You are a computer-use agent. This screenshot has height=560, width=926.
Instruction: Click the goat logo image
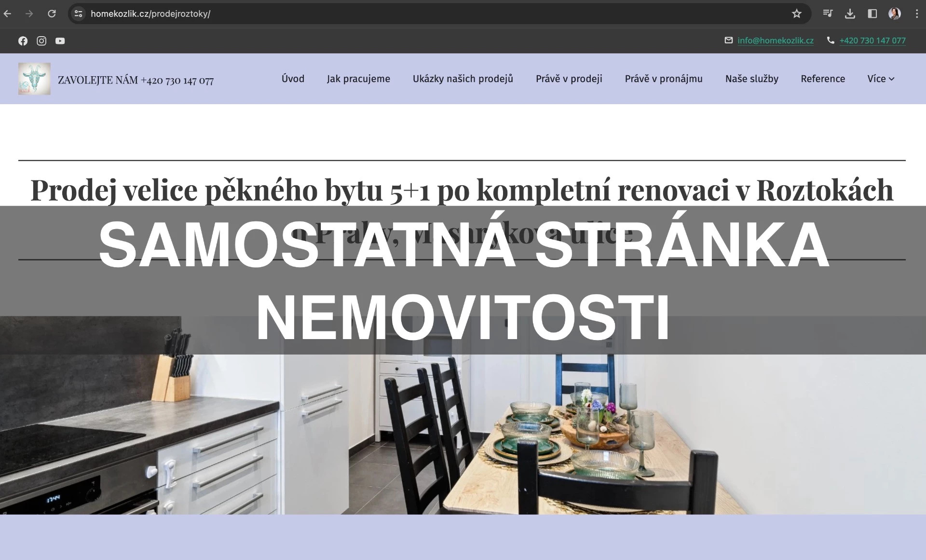click(x=34, y=79)
